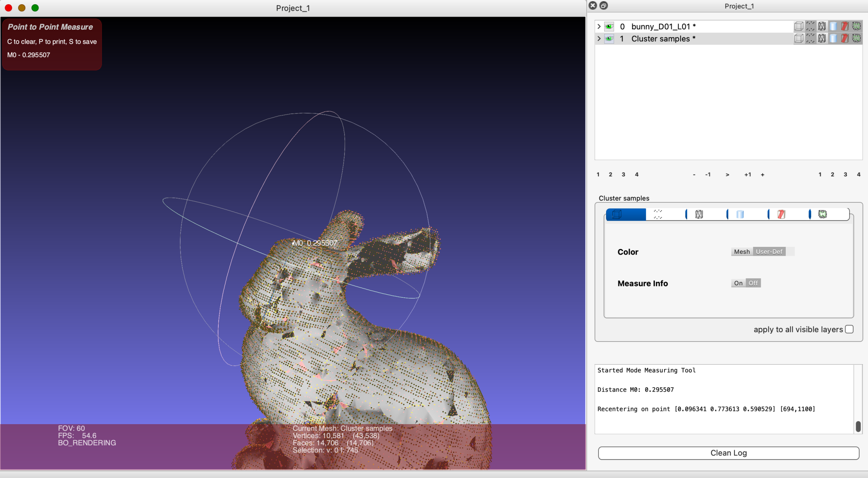The width and height of the screenshot is (868, 478).
Task: Expand the Cluster samples layer tree row
Action: 599,39
